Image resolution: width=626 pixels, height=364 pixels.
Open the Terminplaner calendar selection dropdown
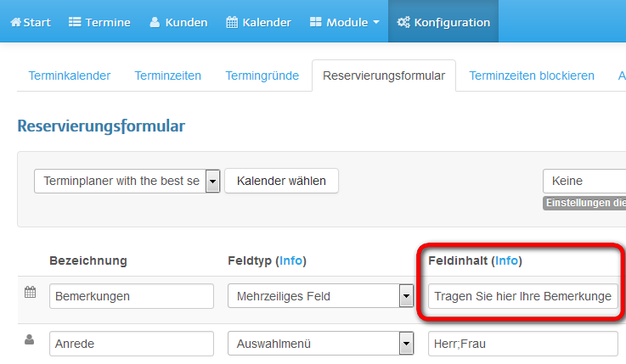click(127, 181)
